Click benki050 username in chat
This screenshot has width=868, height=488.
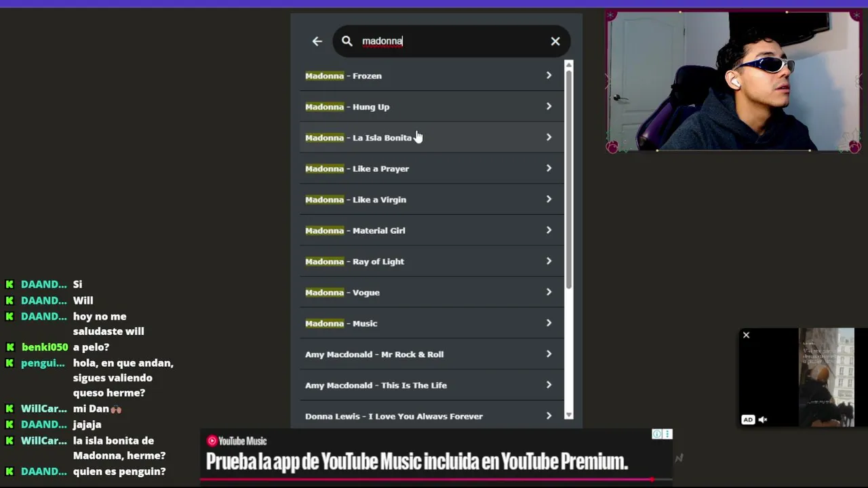tap(45, 347)
